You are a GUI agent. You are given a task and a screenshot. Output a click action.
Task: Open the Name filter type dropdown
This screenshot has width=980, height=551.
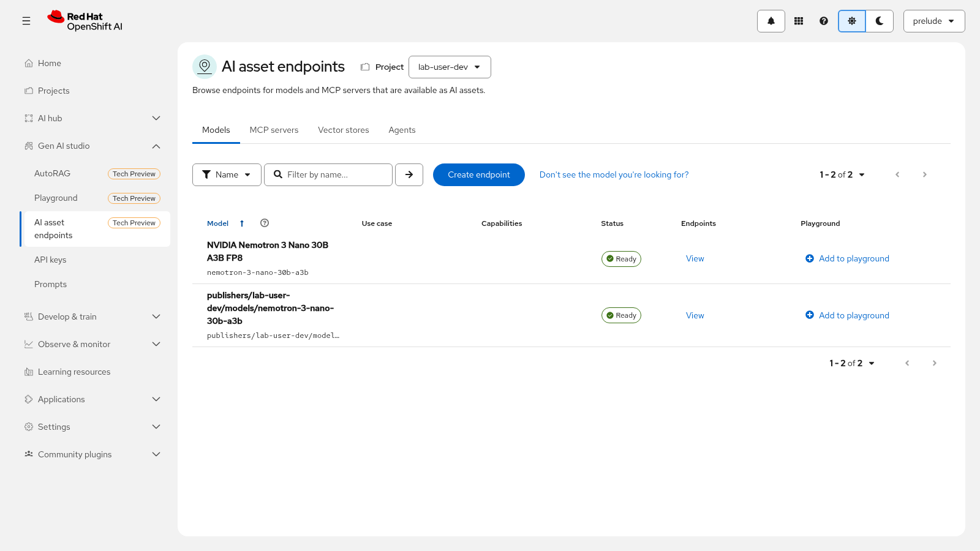pyautogui.click(x=227, y=174)
